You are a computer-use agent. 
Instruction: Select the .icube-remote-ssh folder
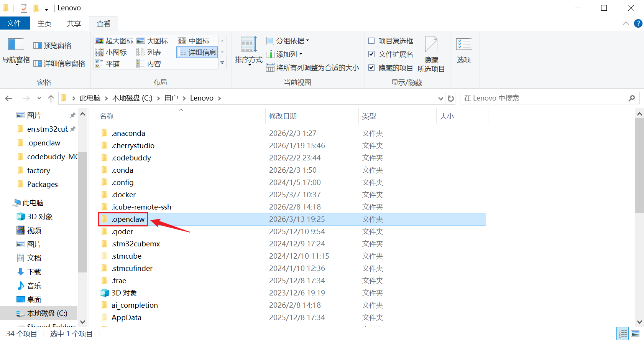(x=291, y=207)
